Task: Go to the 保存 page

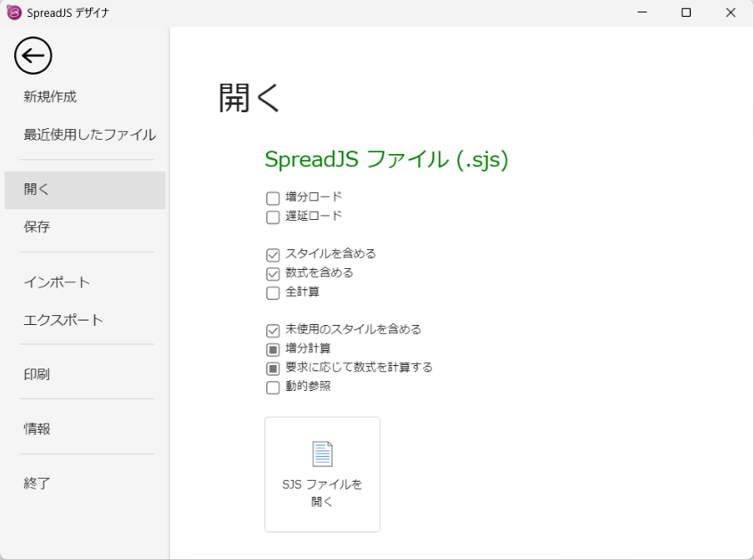Action: [x=36, y=227]
